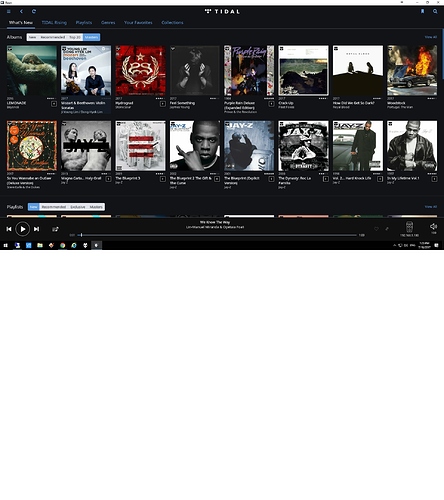Open the Woodstock burning car album cover
The image size is (444, 500).
pyautogui.click(x=412, y=70)
